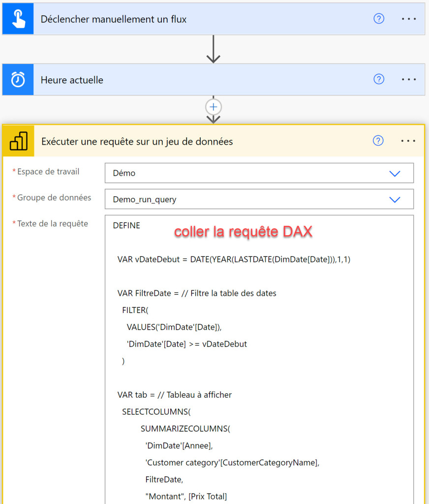This screenshot has height=504, width=429.
Task: Click the insert new step plus icon
Action: point(213,107)
